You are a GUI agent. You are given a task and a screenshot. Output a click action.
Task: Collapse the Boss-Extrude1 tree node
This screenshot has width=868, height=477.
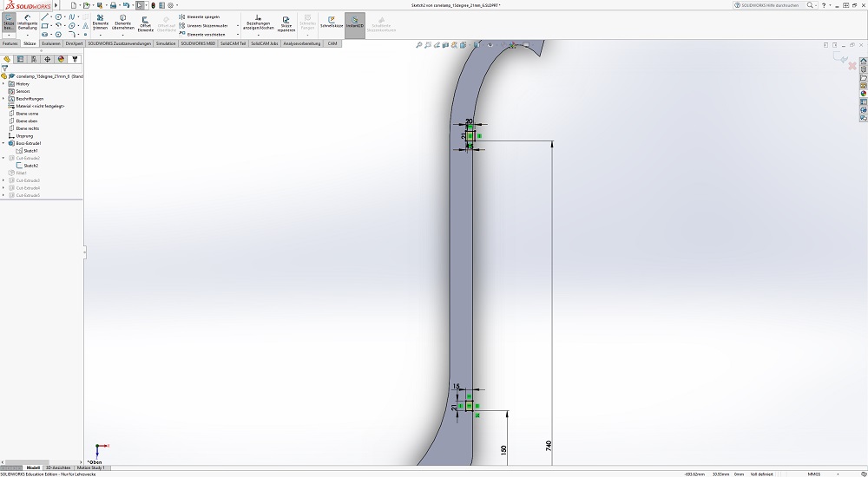3,143
